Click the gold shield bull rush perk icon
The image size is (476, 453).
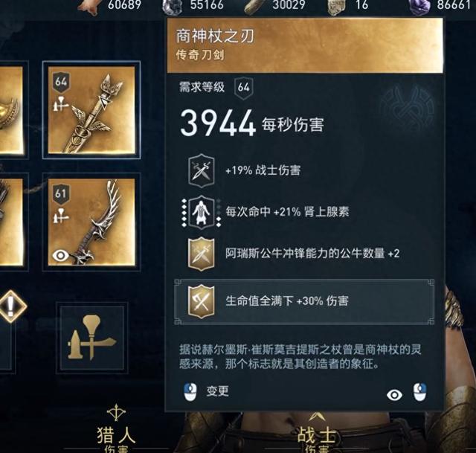tap(202, 254)
